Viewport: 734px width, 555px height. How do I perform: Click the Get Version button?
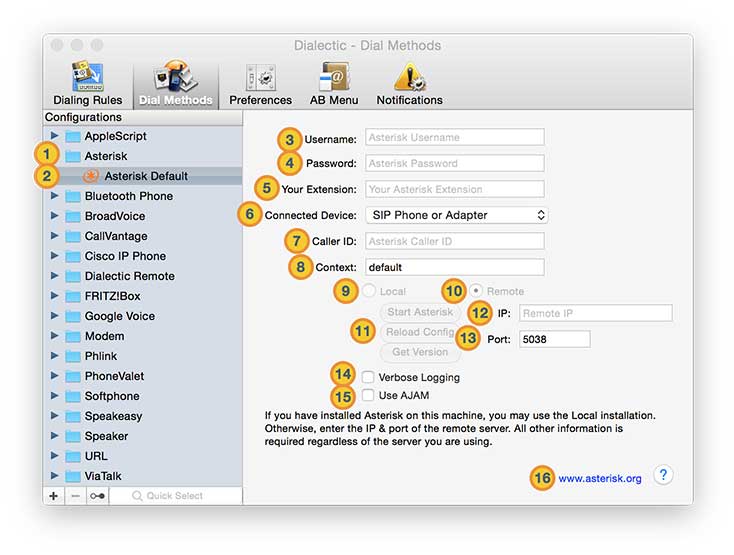(420, 352)
